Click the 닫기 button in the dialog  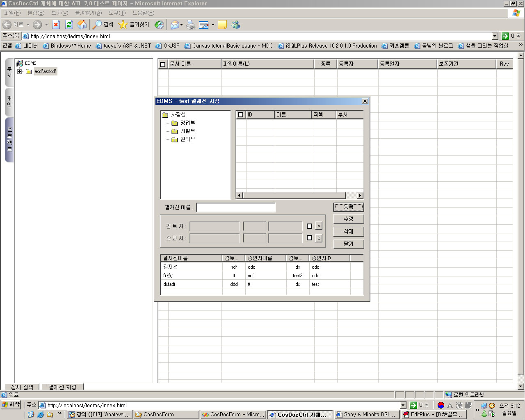click(x=348, y=244)
